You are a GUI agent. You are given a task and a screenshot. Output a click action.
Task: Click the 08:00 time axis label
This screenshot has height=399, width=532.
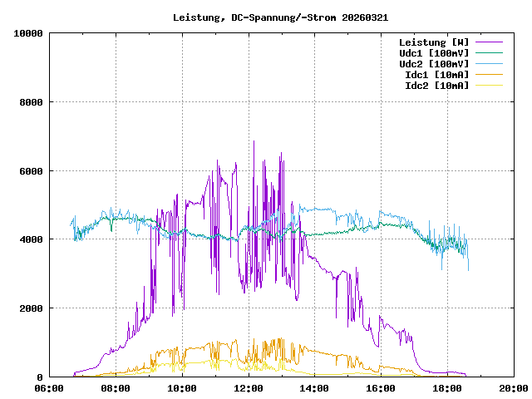(x=116, y=388)
